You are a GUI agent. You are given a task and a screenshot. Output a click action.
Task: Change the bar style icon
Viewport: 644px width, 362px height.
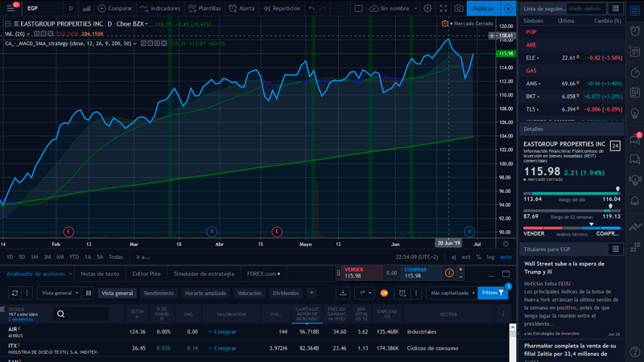click(86, 8)
